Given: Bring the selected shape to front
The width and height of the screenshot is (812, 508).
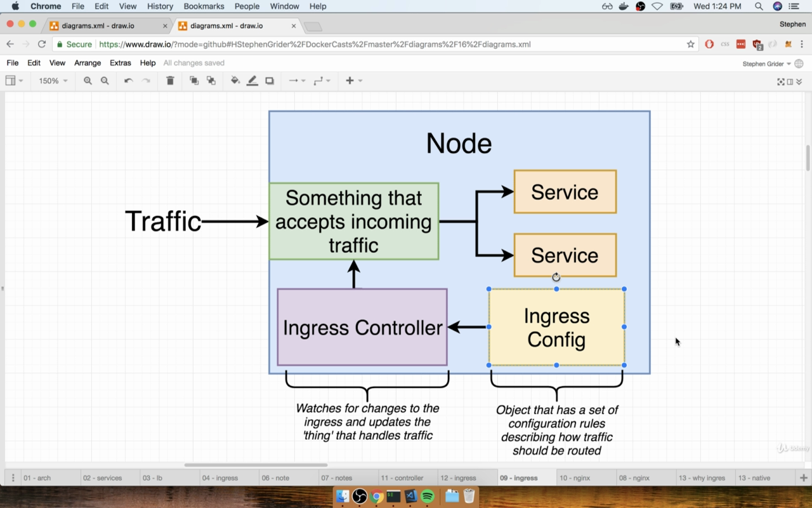Looking at the screenshot, I should click(194, 81).
